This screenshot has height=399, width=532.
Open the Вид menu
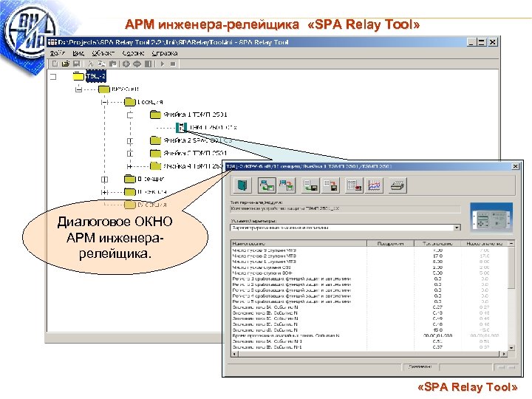click(78, 53)
